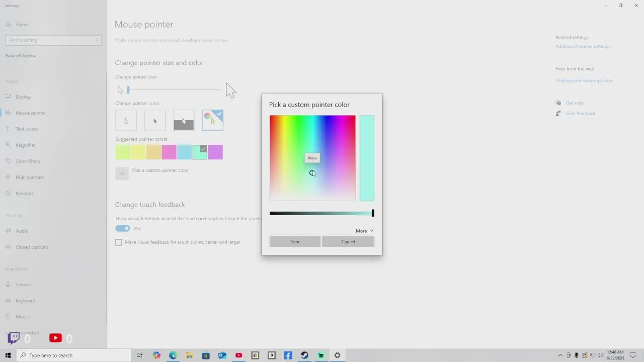Choose the black pointer color option
The height and width of the screenshot is (362, 644).
coord(155,121)
